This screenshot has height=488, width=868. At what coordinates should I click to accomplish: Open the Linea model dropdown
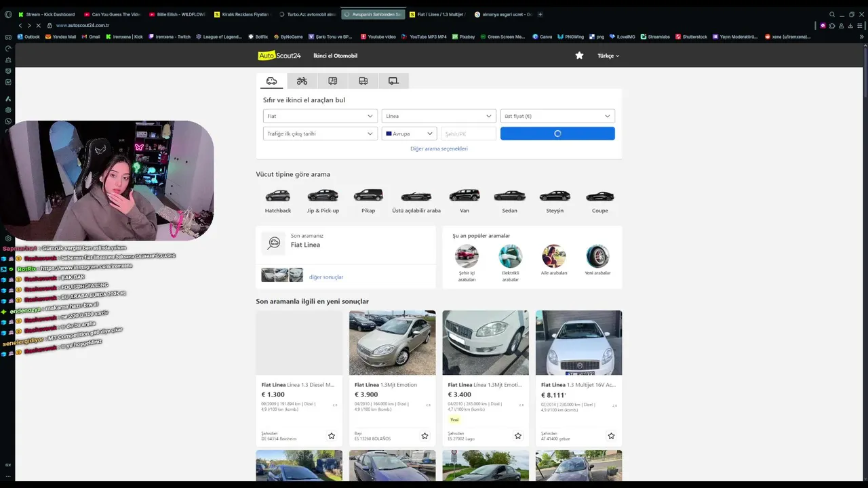(x=439, y=116)
